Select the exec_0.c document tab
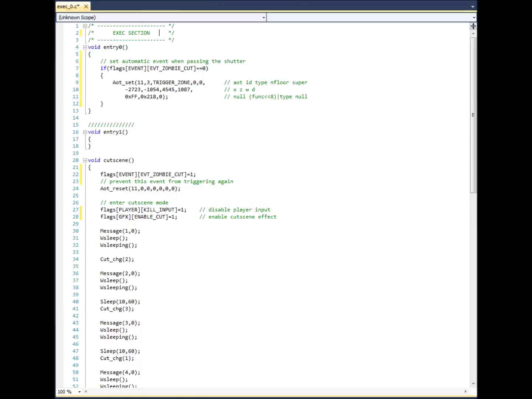 [x=68, y=6]
